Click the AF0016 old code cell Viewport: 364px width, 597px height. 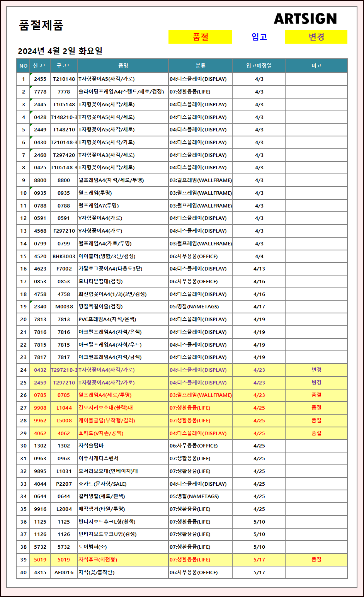coord(64,573)
